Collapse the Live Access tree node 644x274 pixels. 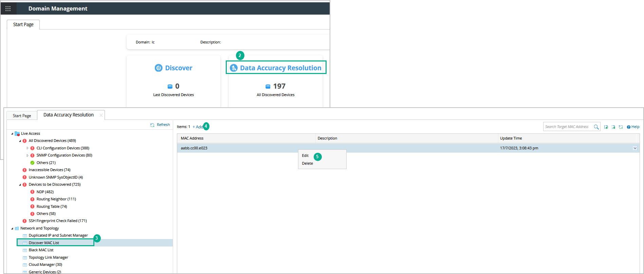(12, 134)
